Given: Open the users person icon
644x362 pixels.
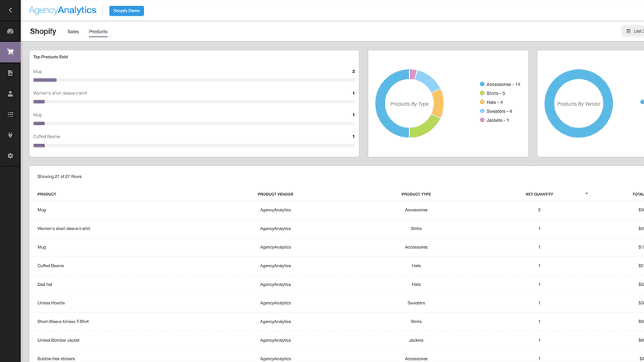Looking at the screenshot, I should coord(10,93).
